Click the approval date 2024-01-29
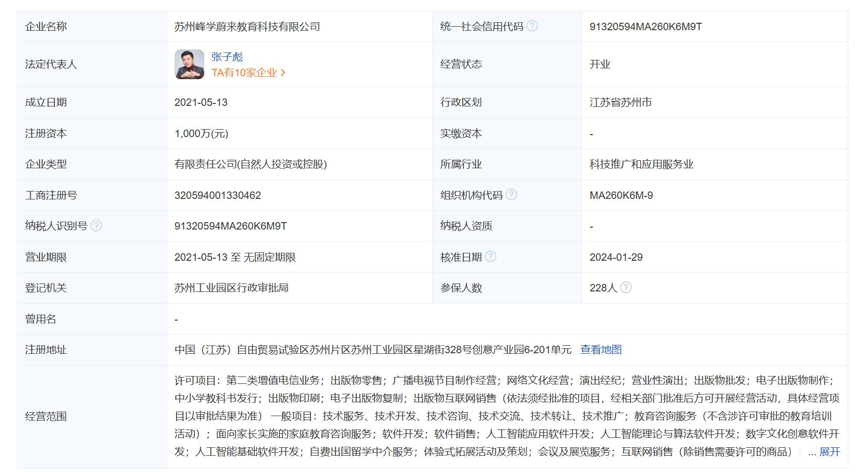Screen dimensions: 868x472 (616, 257)
